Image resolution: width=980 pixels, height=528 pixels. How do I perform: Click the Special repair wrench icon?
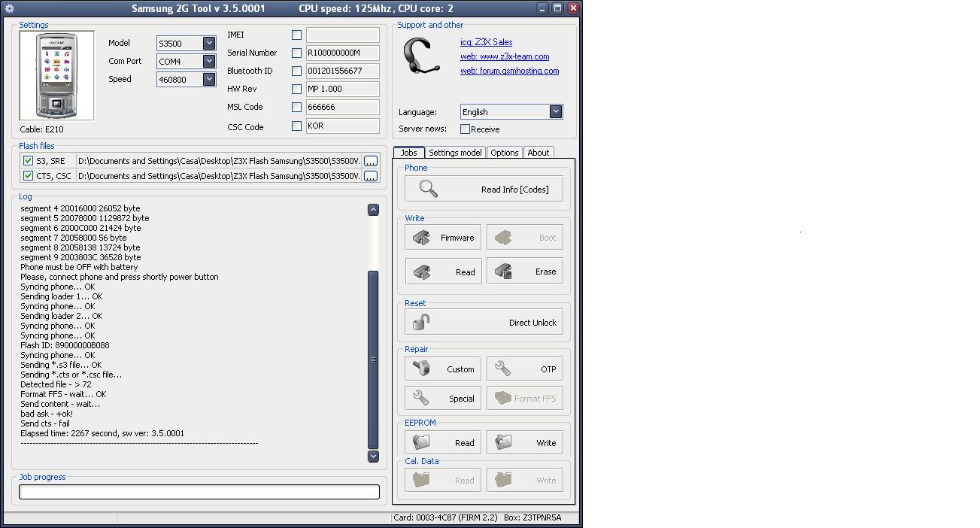pos(422,398)
